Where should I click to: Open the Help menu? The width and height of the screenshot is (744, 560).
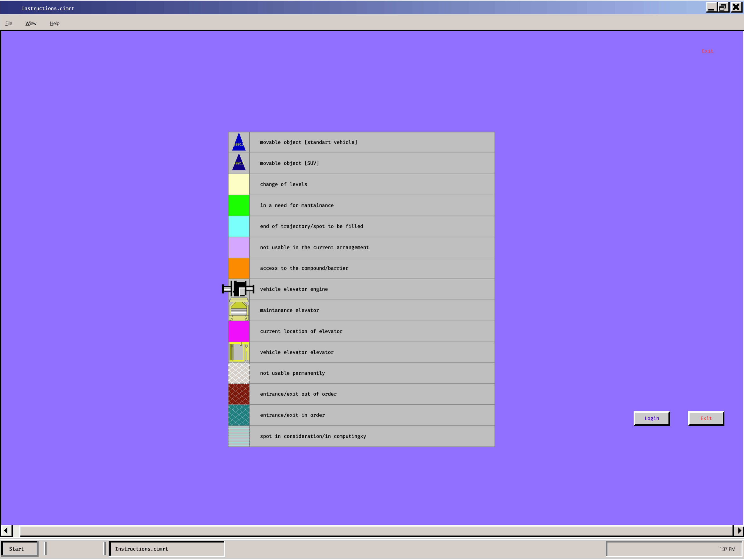54,23
